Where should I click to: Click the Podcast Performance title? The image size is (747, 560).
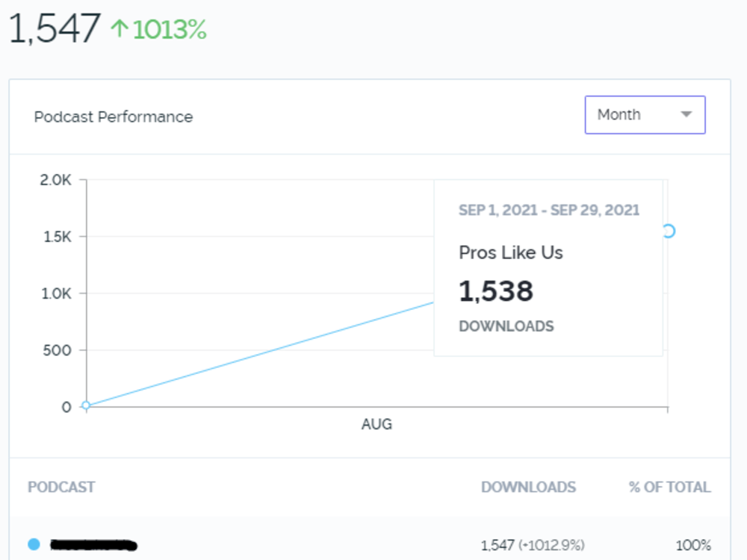[114, 116]
